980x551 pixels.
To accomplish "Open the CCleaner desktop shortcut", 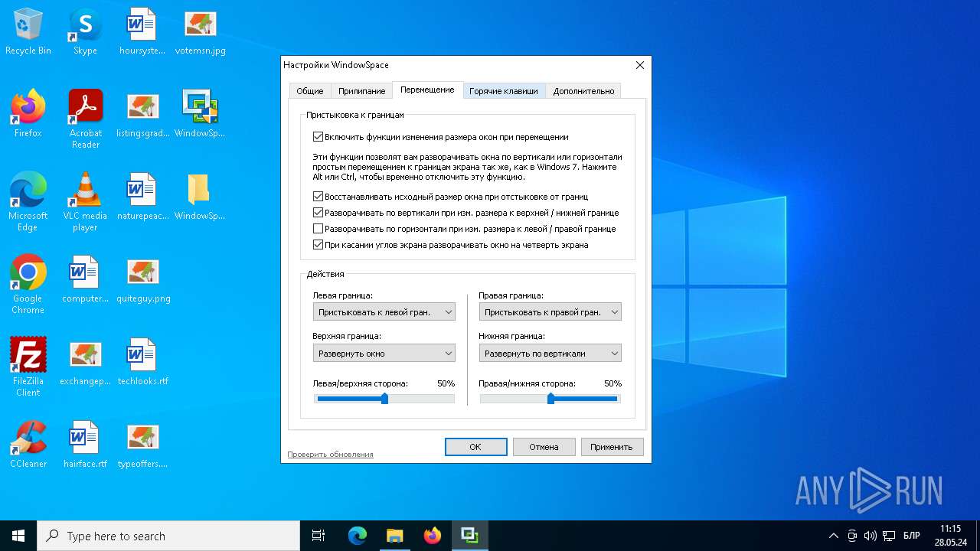I will click(x=28, y=445).
